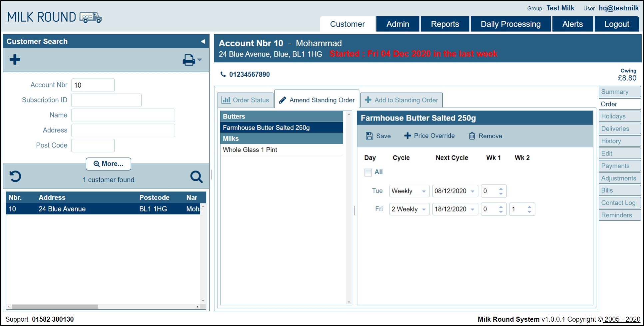Decrease Friday Wk 2 quantity stepper
The height and width of the screenshot is (326, 644).
coord(529,212)
